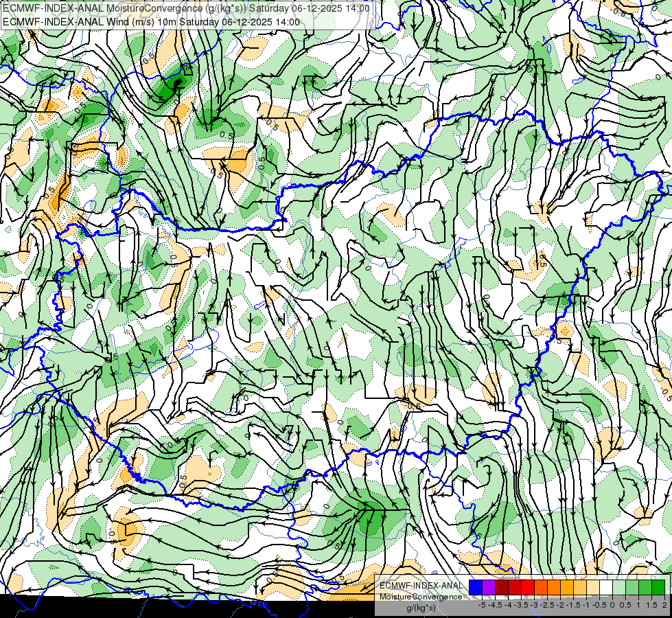Click the ECMWF-INDEX-ANAL label in legend
Viewport: 672px width, 618px height.
pyautogui.click(x=421, y=586)
